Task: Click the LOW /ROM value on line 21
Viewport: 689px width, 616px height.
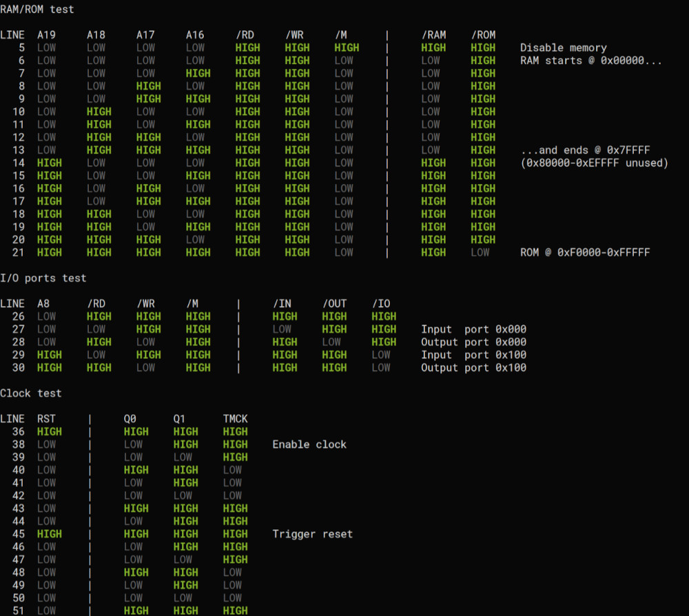Action: pyautogui.click(x=480, y=252)
